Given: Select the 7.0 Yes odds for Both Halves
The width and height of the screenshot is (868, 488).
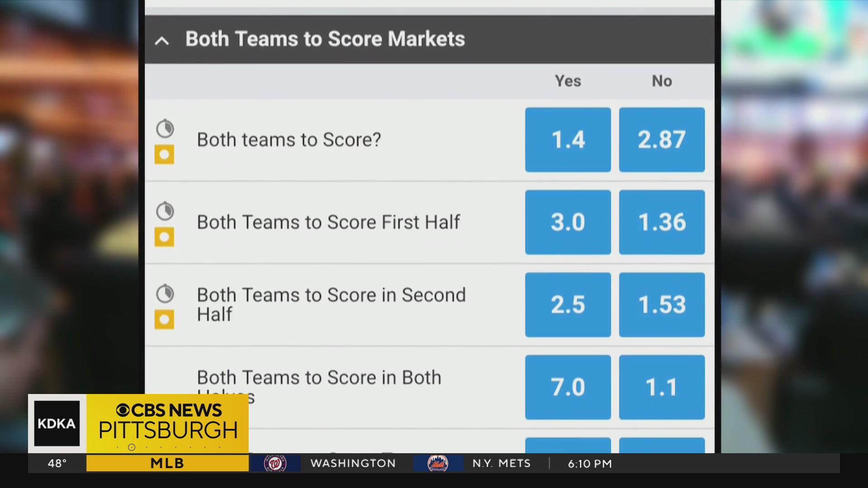Looking at the screenshot, I should point(568,387).
